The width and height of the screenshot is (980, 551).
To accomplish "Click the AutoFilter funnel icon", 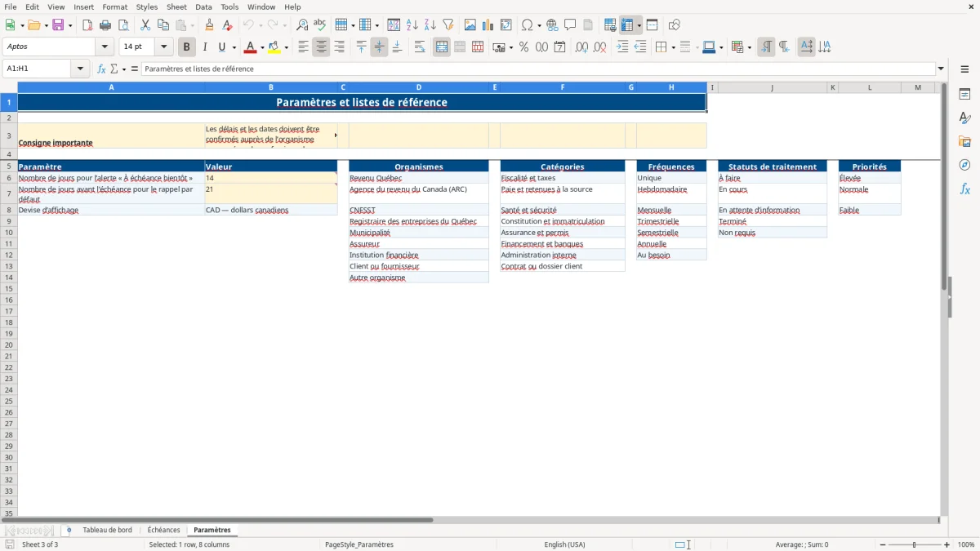I will click(x=448, y=25).
